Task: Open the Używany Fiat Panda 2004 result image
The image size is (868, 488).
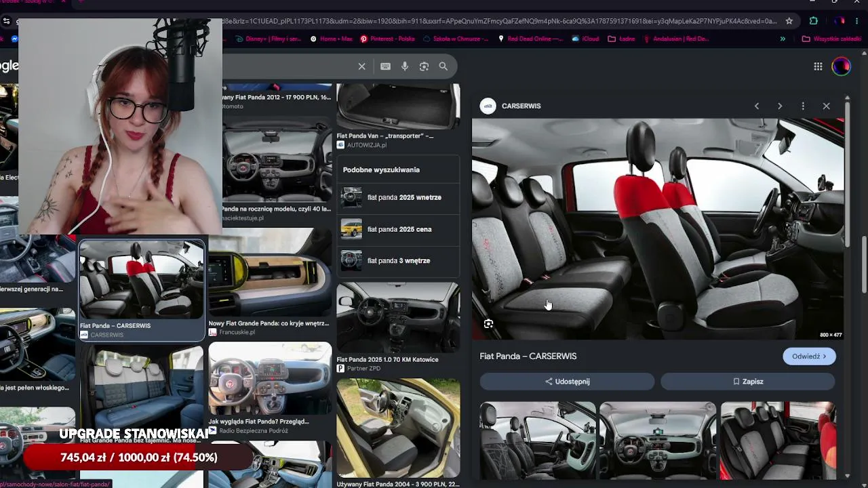Action: (x=398, y=428)
